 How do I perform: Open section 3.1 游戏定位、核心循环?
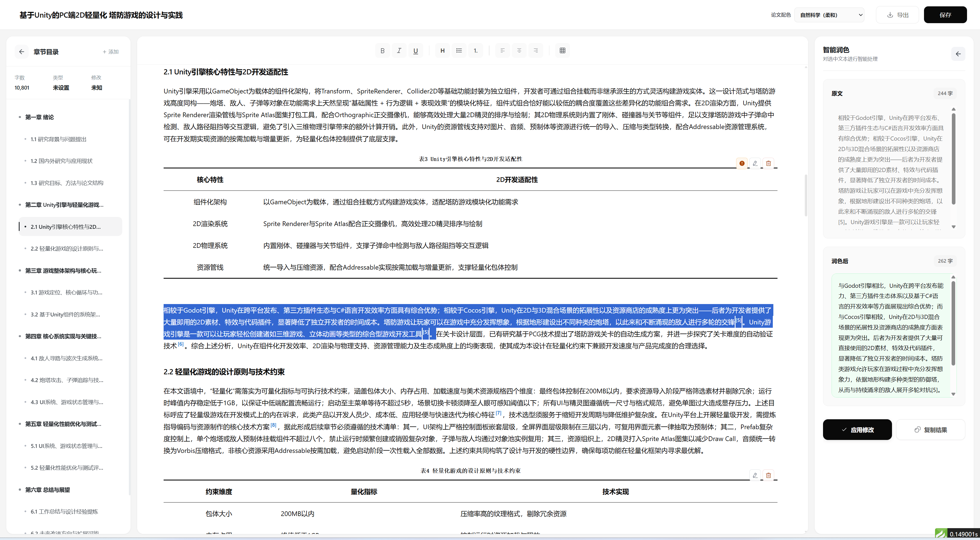(66, 292)
